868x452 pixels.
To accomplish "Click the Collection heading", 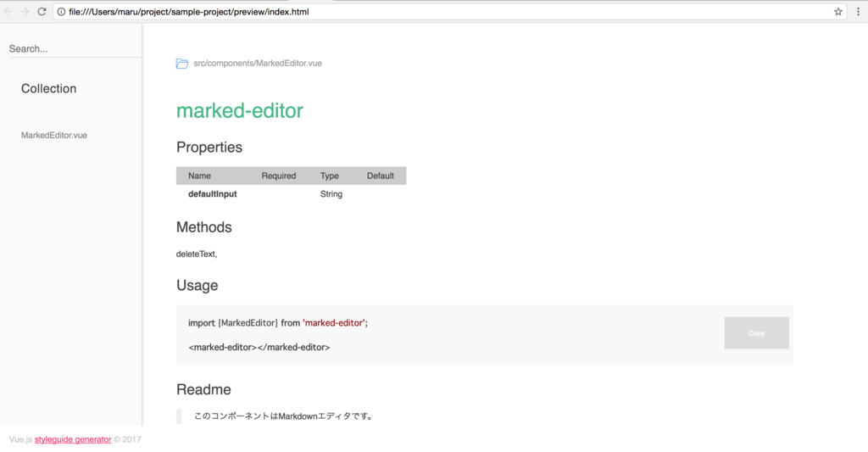I will click(x=48, y=89).
